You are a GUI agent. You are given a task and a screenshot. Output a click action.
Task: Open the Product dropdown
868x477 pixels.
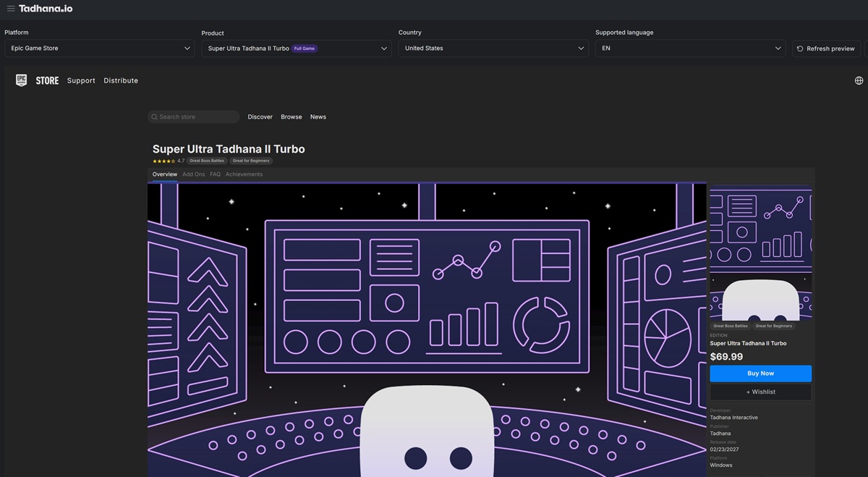click(x=297, y=48)
